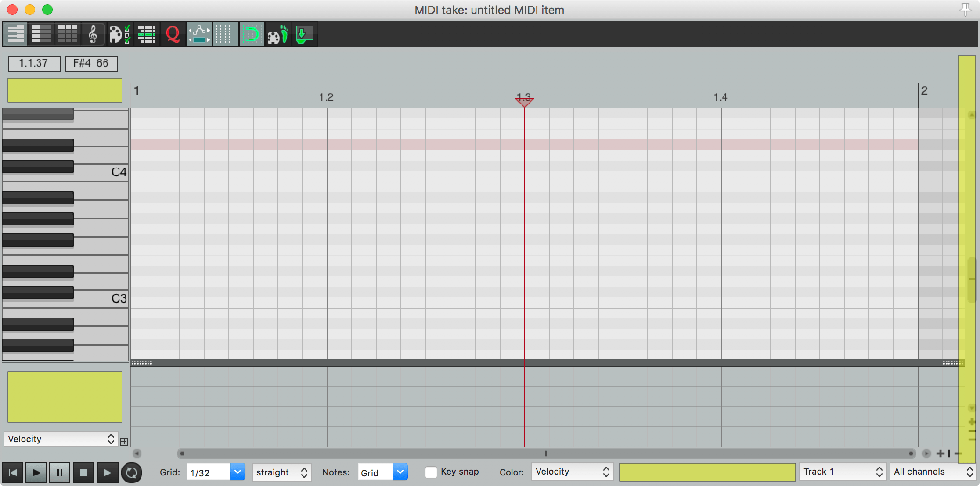Click the 1.4 beat marker on ruler
Viewport: 980px width, 486px height.
tap(720, 97)
